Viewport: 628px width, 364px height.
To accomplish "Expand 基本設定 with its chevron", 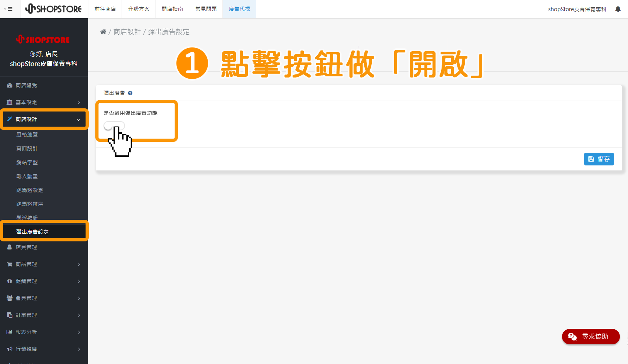I will coord(79,102).
